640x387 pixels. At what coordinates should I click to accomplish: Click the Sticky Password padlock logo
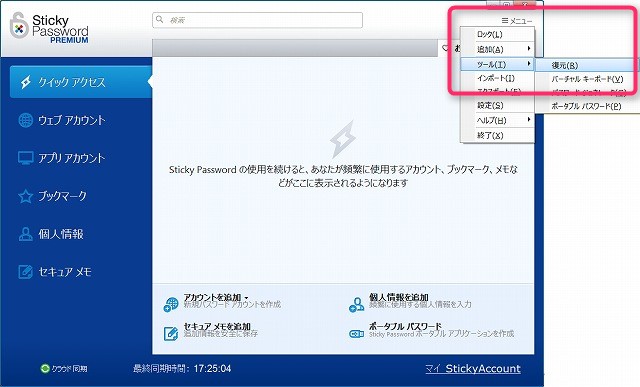19,26
